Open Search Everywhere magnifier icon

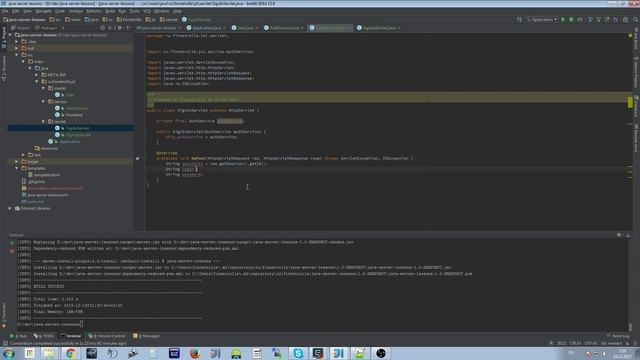coord(636,19)
